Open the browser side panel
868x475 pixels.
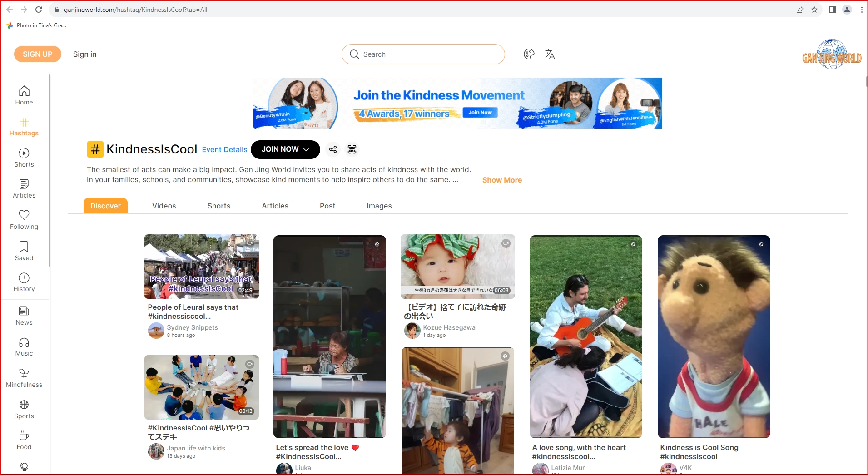pos(833,10)
